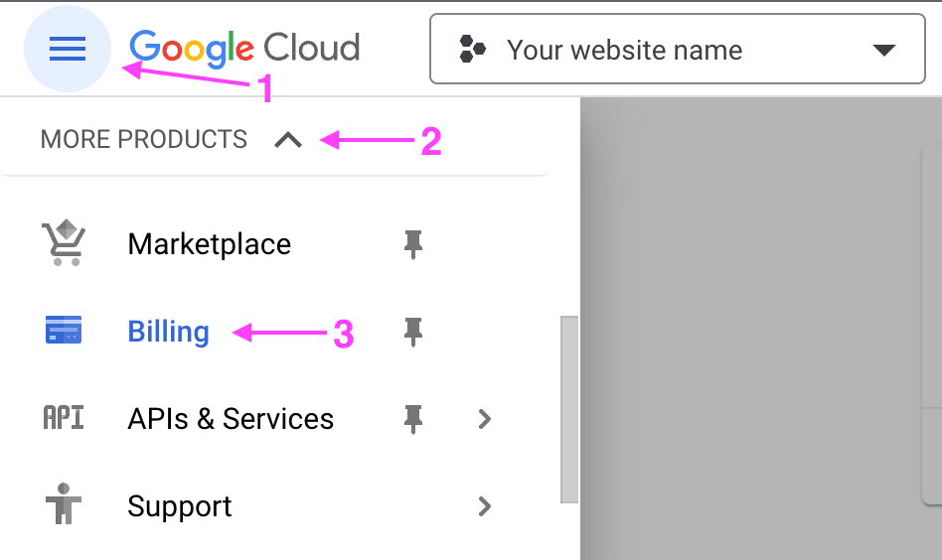The image size is (942, 560).
Task: Click the Google Cloud logo
Action: click(244, 48)
